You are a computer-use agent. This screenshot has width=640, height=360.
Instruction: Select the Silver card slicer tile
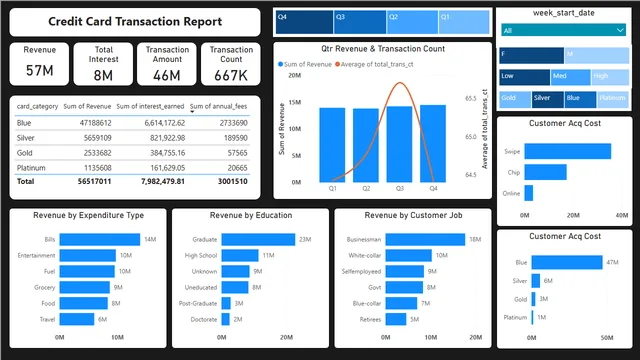coord(548,100)
